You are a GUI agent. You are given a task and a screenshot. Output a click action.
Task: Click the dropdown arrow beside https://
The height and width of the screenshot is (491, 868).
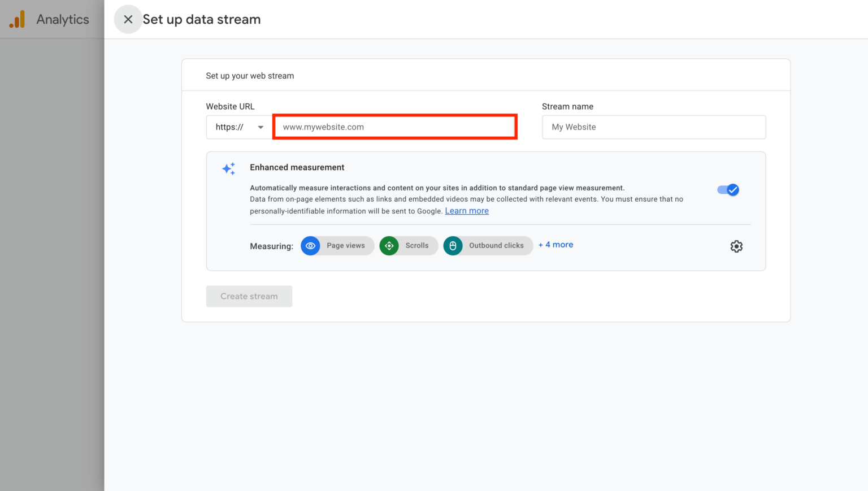point(261,127)
